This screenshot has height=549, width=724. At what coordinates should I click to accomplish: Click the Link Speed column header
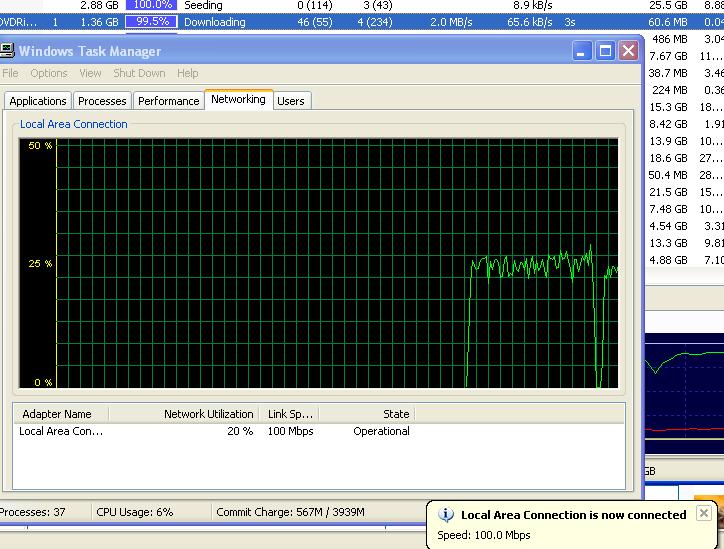click(x=289, y=414)
